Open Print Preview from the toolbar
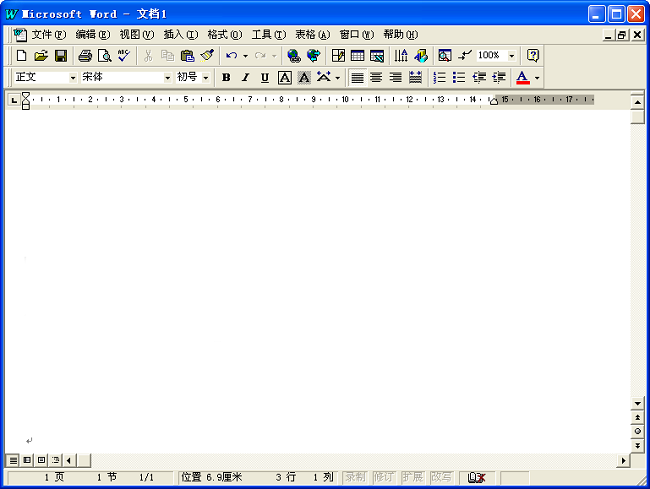Viewport: 650px width, 489px height. coord(104,56)
